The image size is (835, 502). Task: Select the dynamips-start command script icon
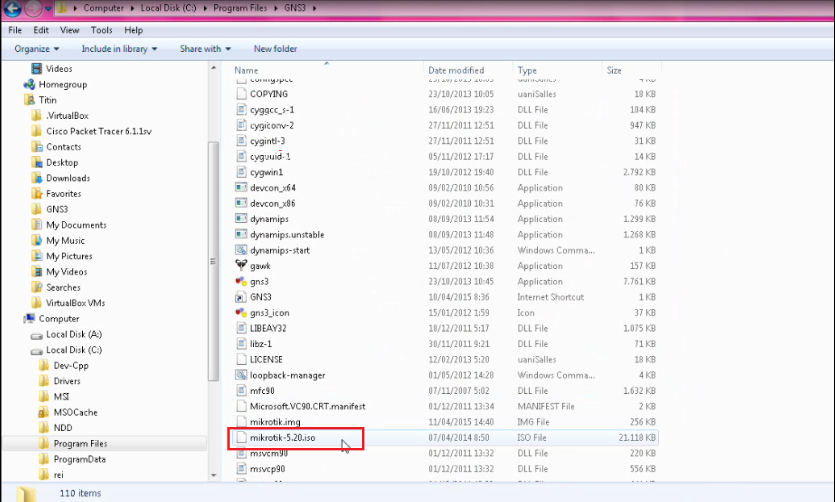tap(241, 250)
